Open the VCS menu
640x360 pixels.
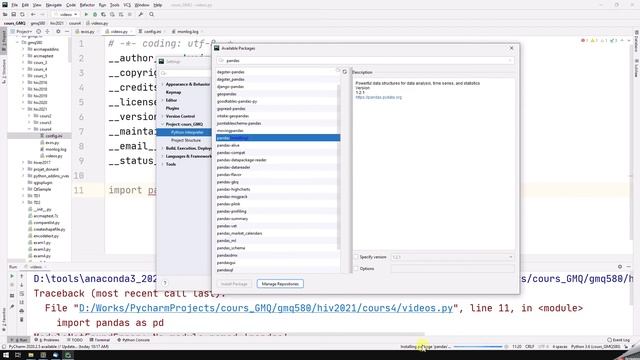[x=127, y=5]
